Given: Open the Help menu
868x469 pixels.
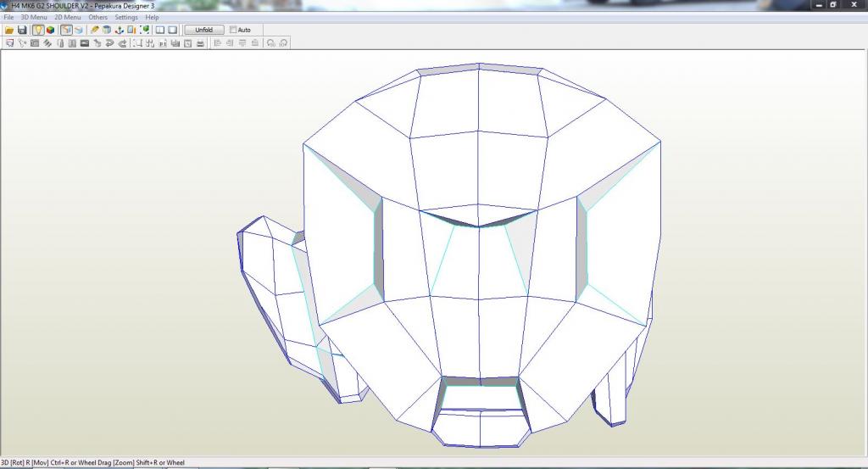Looking at the screenshot, I should click(152, 17).
